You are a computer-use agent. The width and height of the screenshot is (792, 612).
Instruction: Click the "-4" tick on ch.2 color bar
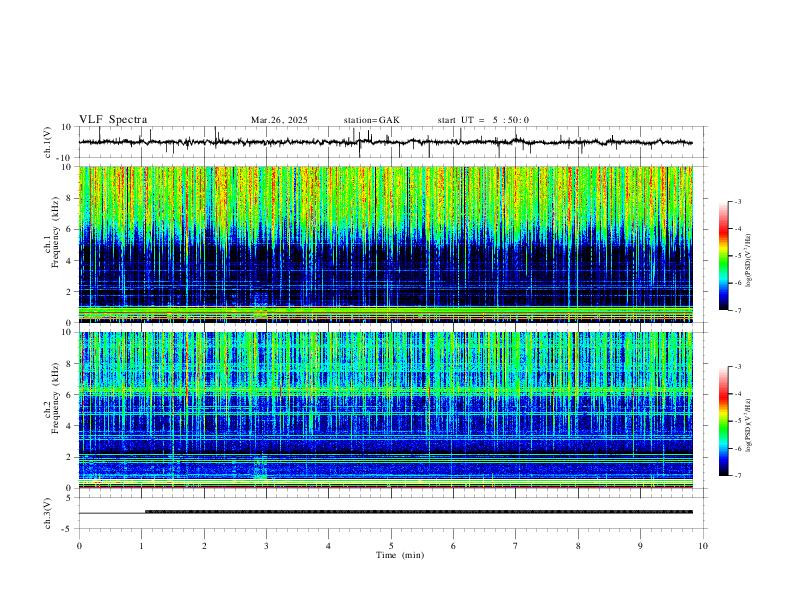coord(737,393)
